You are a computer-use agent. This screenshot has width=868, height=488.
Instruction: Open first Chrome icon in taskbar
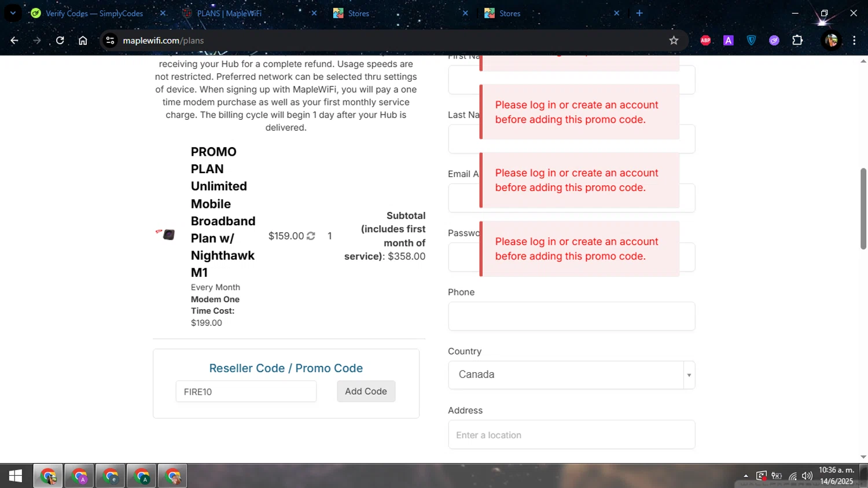tap(48, 476)
